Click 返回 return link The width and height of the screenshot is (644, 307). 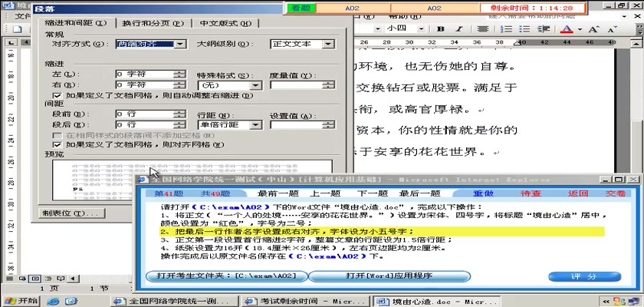(578, 193)
